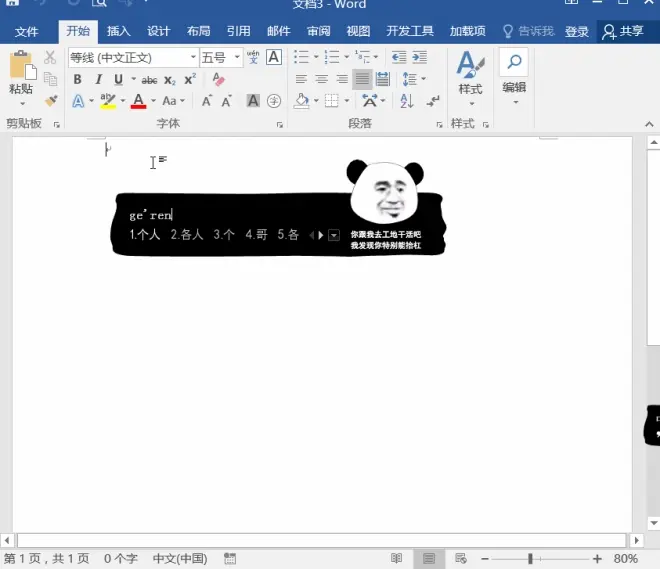Click the character border A icon
Image resolution: width=660 pixels, height=569 pixels.
pos(274,57)
